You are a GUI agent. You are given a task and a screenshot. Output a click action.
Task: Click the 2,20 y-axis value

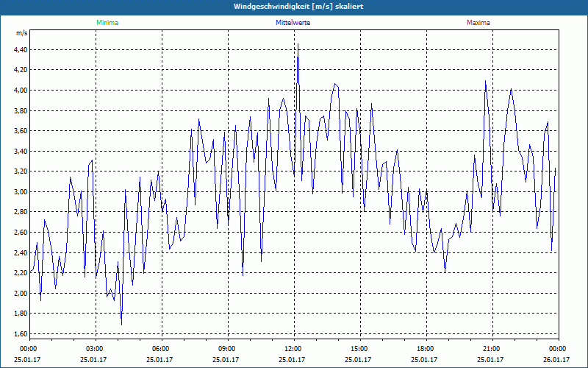click(x=21, y=272)
